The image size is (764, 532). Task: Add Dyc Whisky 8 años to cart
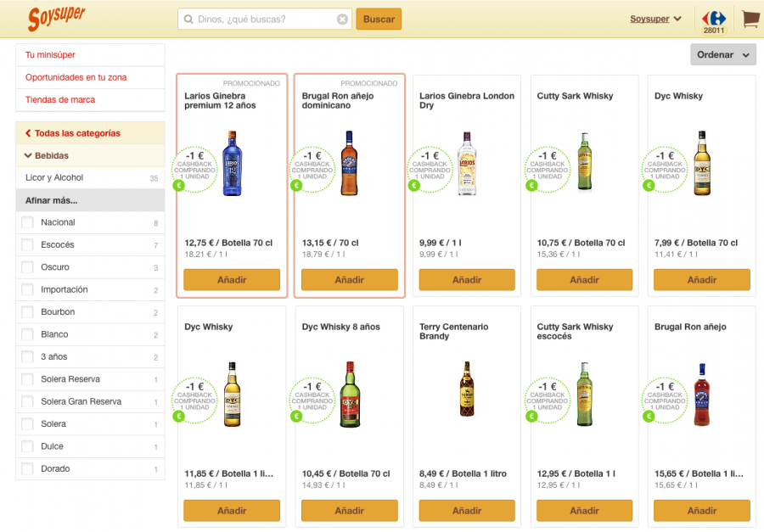pos(350,511)
